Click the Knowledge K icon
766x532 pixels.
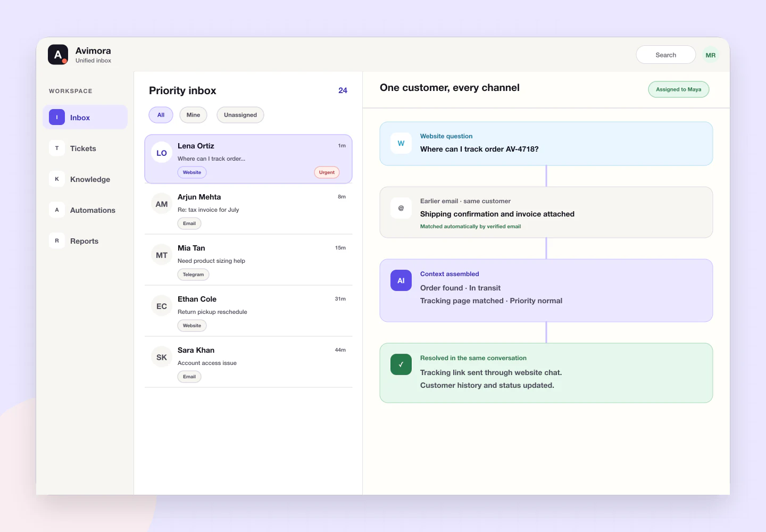tap(57, 179)
